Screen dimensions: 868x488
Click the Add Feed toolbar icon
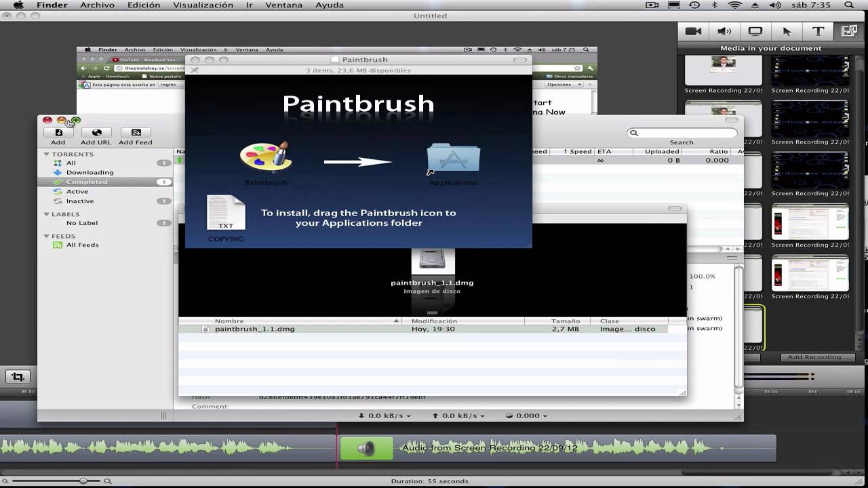point(136,133)
